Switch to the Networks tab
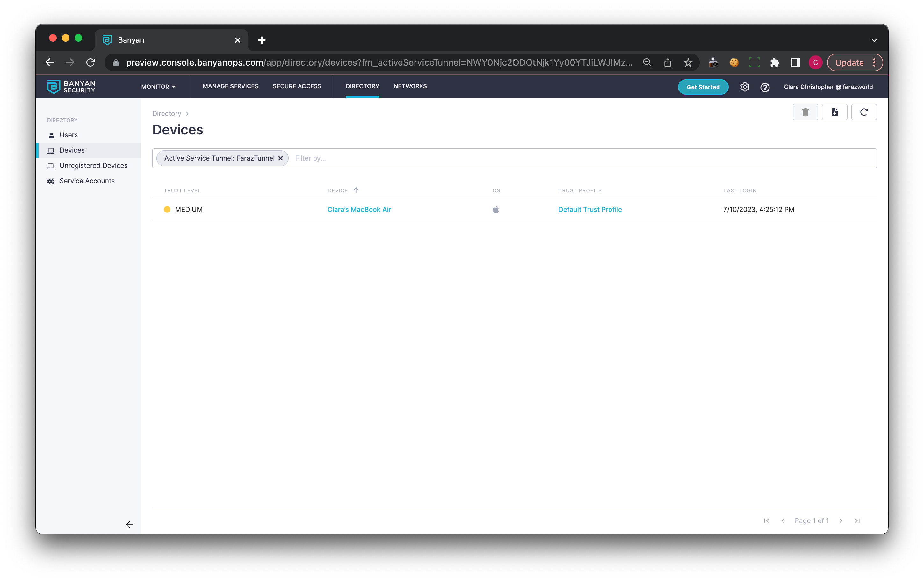The height and width of the screenshot is (581, 924). click(x=410, y=86)
